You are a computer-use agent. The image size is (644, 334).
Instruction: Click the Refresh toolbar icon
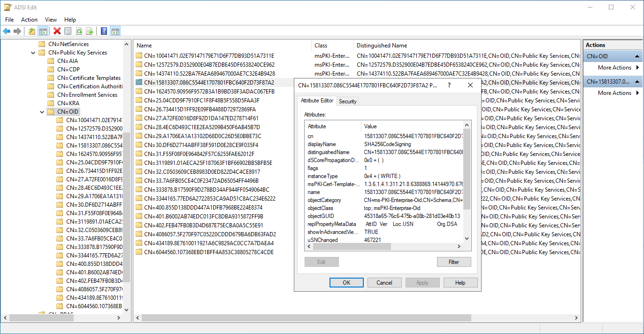point(79,31)
